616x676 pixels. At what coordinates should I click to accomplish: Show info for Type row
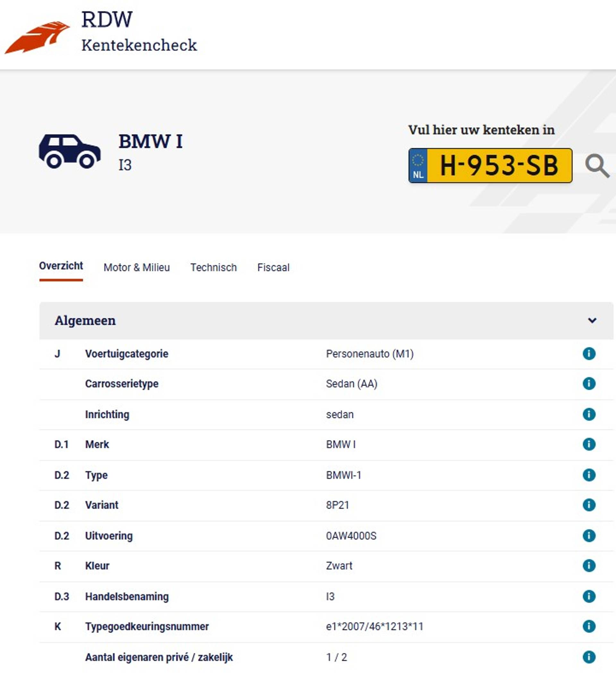pos(589,475)
